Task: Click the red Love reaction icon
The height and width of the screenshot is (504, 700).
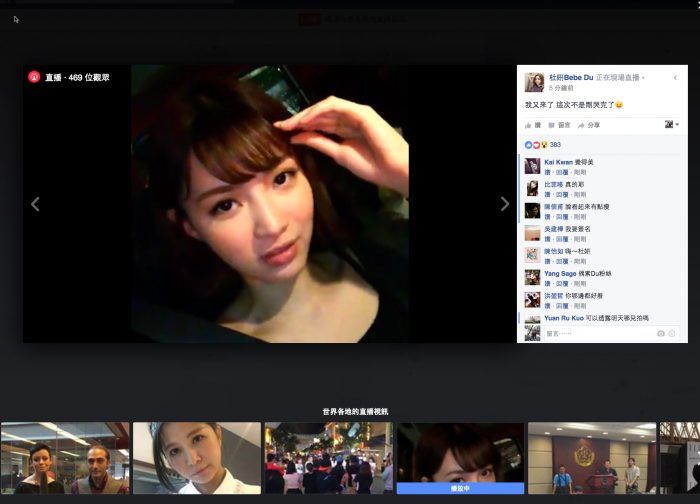Action: tap(536, 145)
